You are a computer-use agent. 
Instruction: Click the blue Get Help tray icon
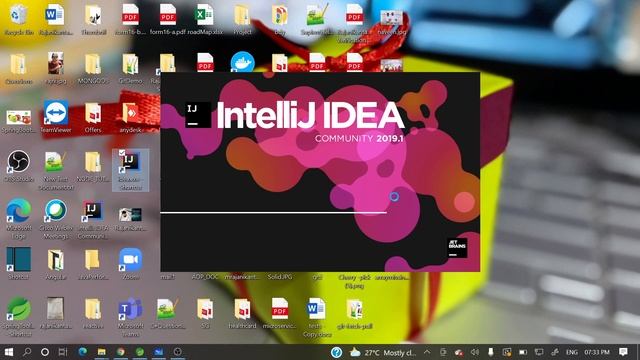tap(336, 352)
